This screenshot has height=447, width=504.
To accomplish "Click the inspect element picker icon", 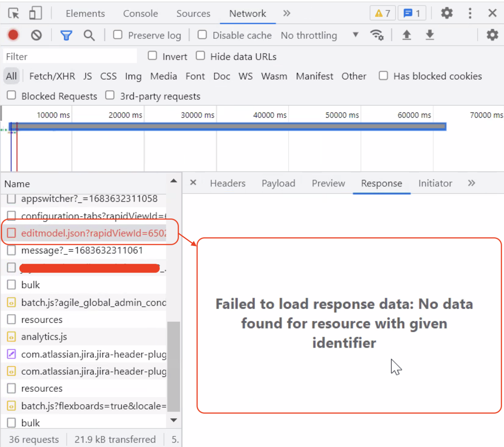I will 14,14.
